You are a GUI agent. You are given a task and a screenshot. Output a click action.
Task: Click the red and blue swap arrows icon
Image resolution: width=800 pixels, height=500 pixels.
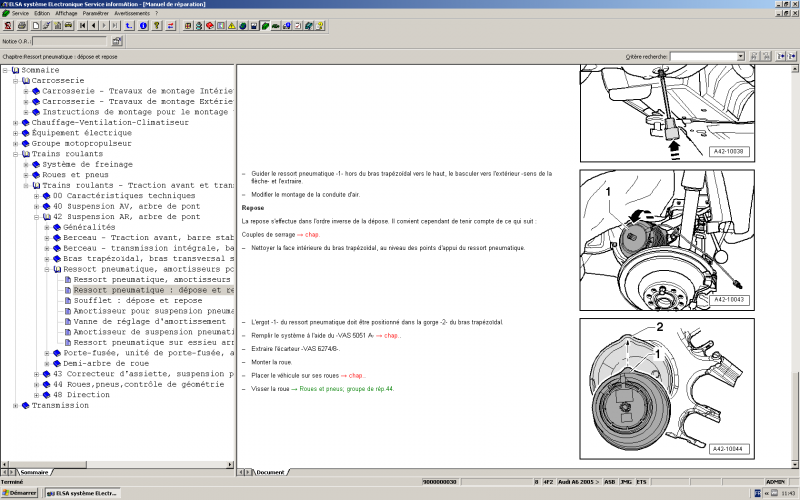tap(170, 26)
